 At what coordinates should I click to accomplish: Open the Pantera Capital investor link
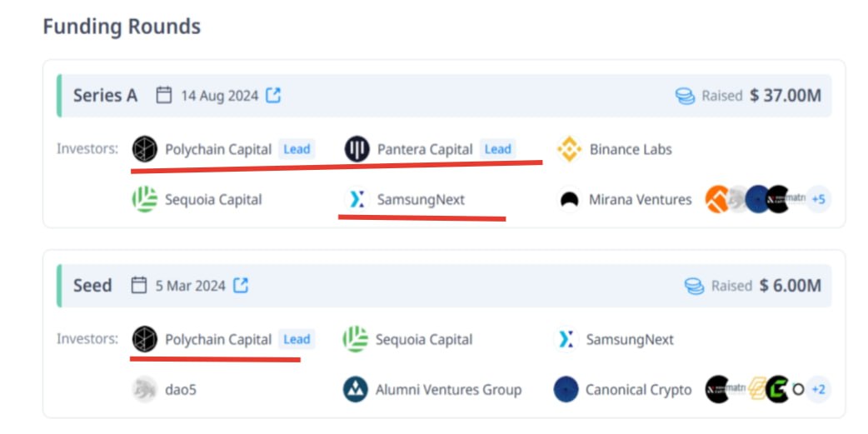[425, 149]
